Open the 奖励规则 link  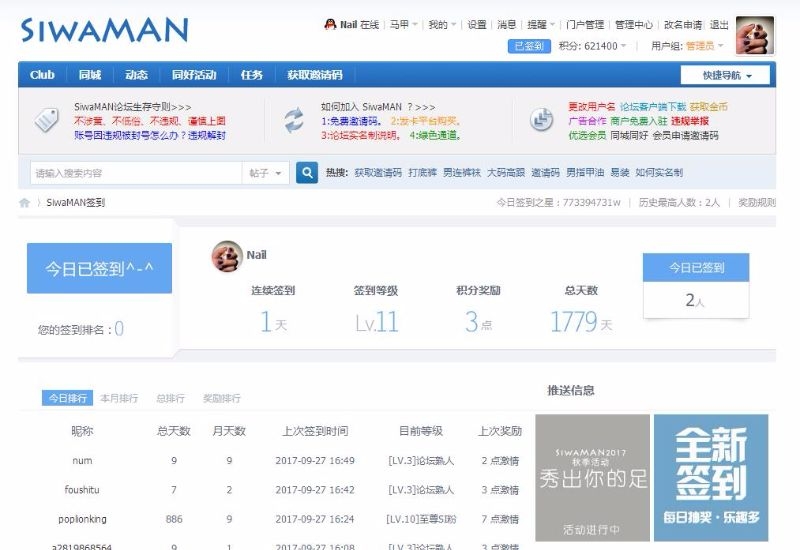click(757, 203)
